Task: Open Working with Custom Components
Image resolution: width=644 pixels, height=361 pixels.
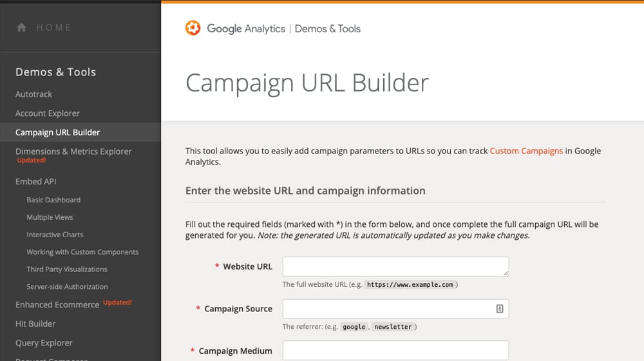Action: point(82,251)
